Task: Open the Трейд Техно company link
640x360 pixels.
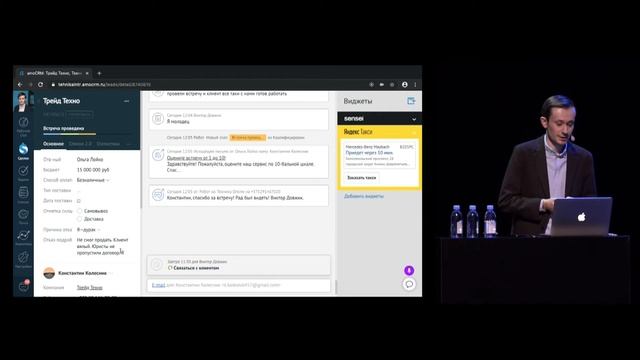Action: tap(89, 288)
